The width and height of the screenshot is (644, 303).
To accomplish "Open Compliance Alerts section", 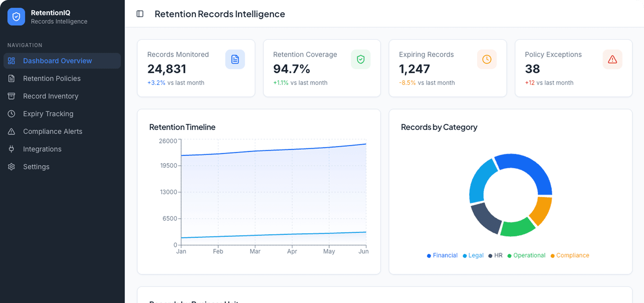I will [62, 131].
